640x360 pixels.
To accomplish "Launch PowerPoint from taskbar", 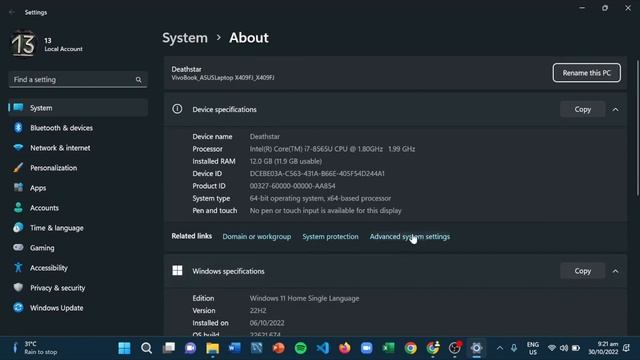I will tap(279, 348).
